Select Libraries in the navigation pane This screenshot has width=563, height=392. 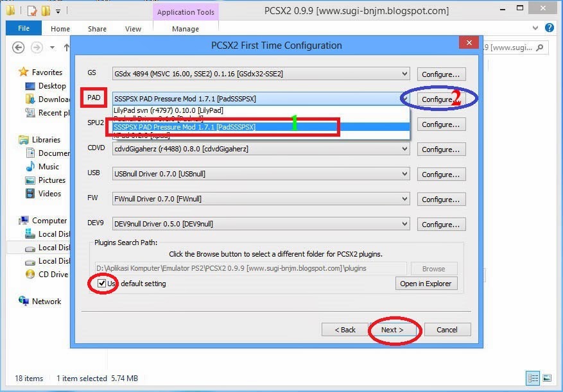[46, 140]
